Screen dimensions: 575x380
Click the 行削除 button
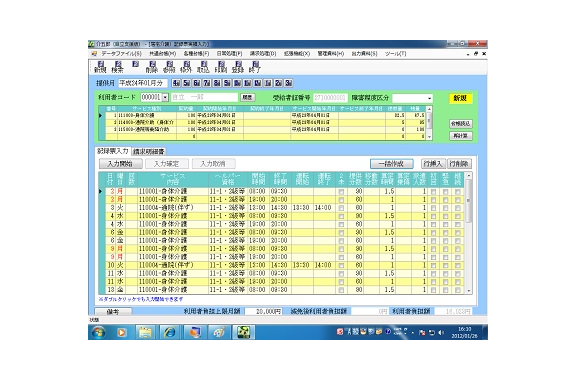[459, 164]
